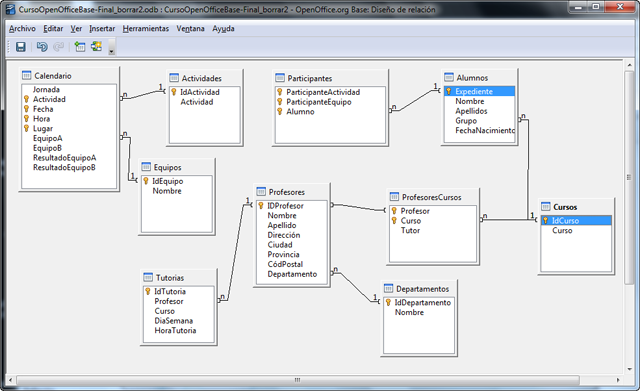640x391 pixels.
Task: Select the Departamento field in Profesores
Action: (x=292, y=274)
